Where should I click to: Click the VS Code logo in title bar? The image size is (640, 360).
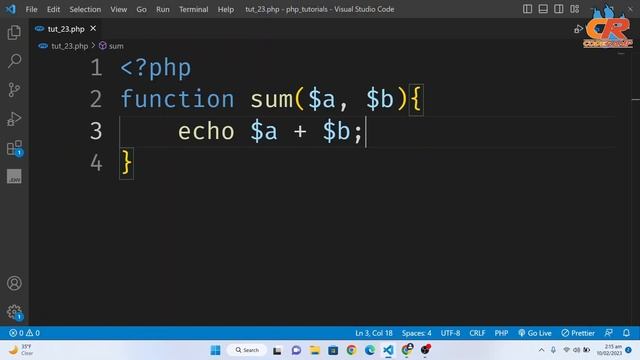(x=11, y=9)
